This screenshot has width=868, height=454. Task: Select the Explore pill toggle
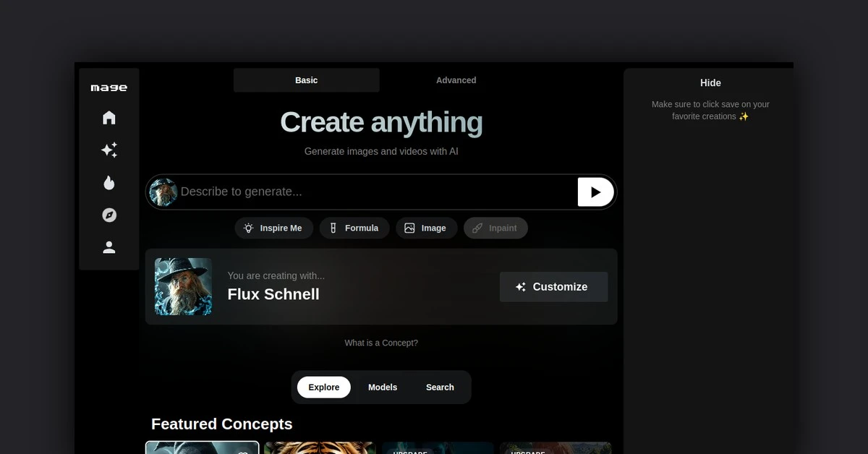click(x=323, y=387)
